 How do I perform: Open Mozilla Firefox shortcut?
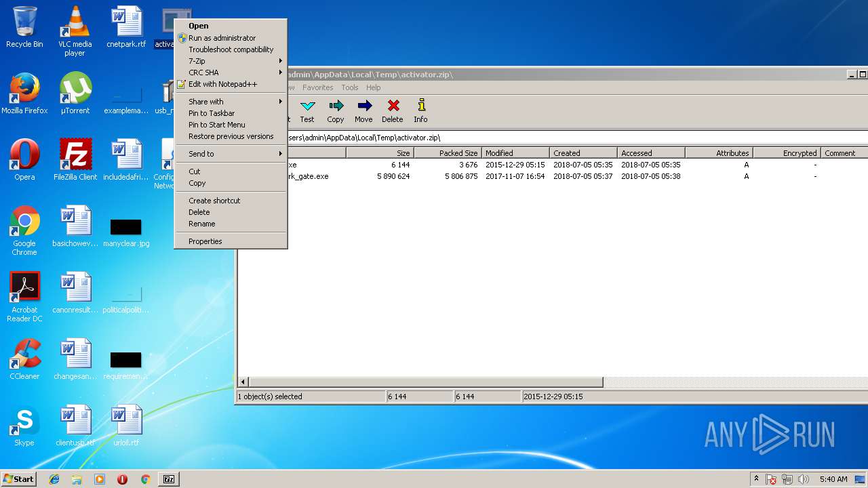[x=24, y=94]
